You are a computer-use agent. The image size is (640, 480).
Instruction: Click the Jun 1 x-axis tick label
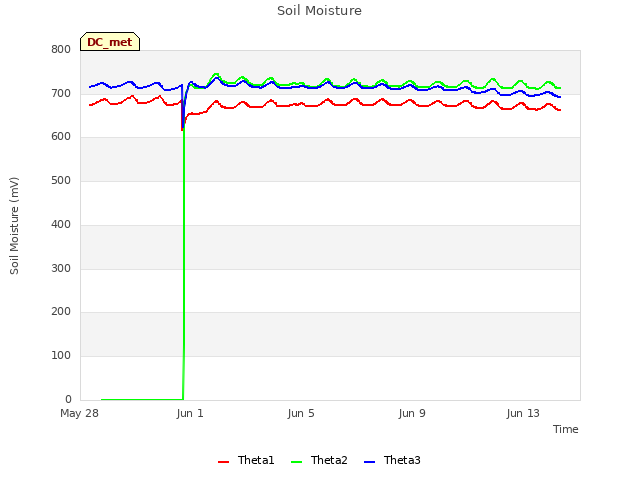click(190, 413)
